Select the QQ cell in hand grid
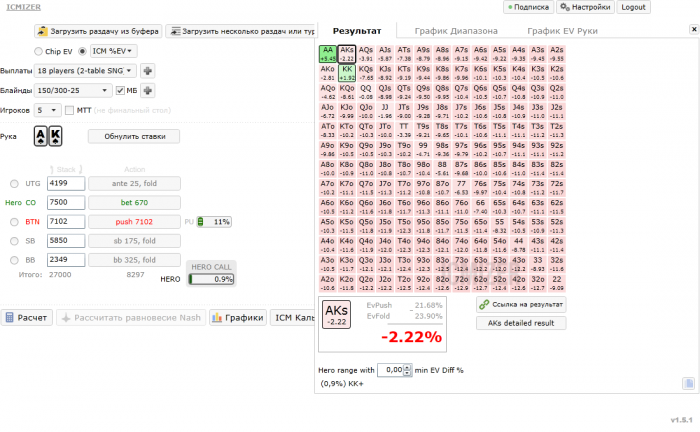Viewport: 700px width, 432px height. [366, 92]
